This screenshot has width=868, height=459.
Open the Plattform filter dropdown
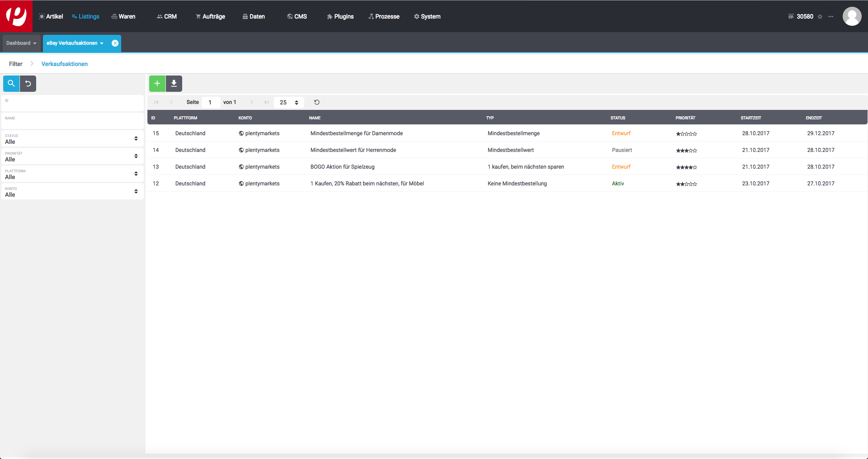coord(73,174)
